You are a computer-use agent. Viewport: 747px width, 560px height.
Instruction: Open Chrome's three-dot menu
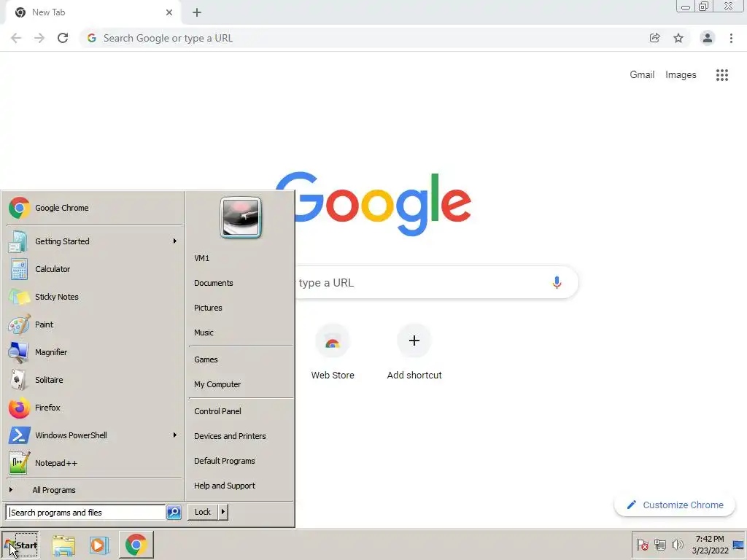[731, 38]
